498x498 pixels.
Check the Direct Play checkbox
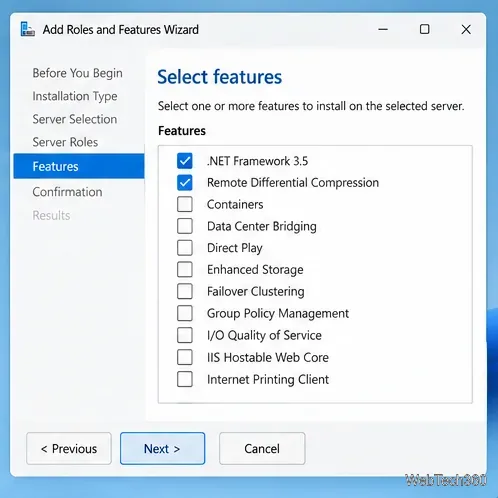click(185, 248)
